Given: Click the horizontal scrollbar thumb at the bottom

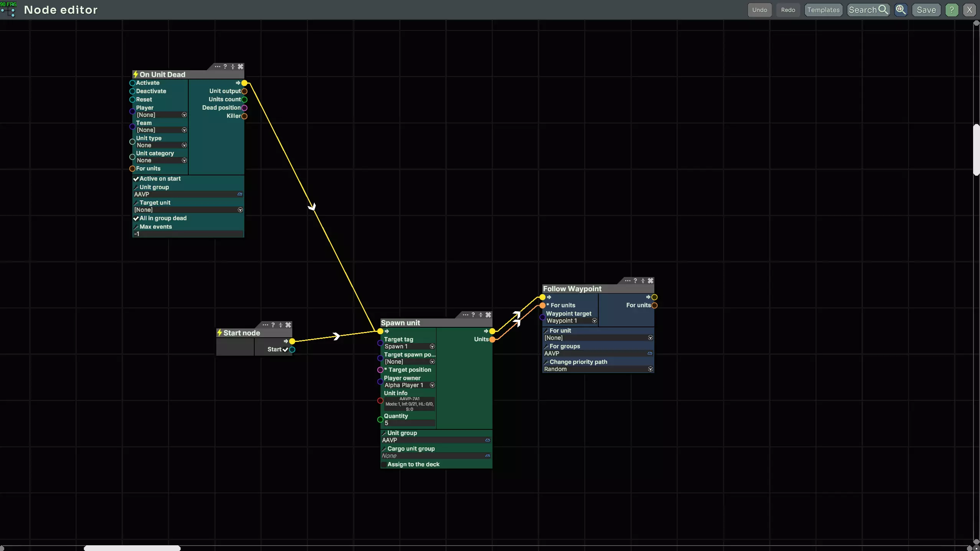Looking at the screenshot, I should coord(132,548).
